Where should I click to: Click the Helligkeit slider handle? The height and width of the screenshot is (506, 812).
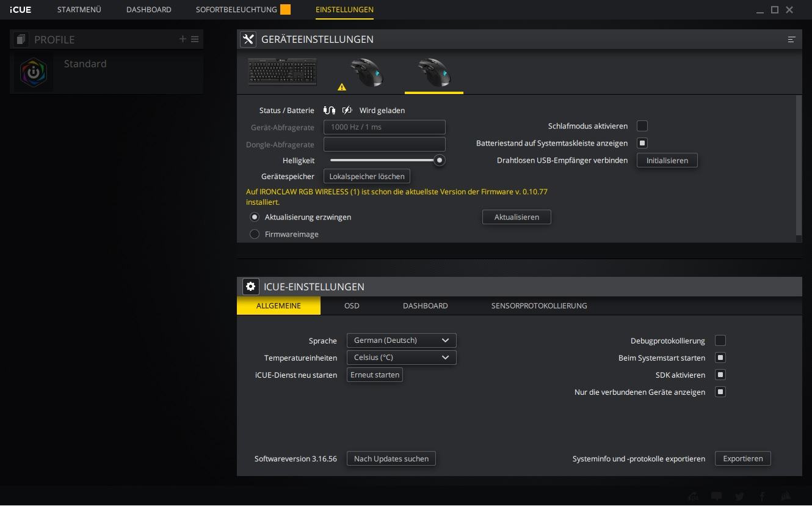439,160
